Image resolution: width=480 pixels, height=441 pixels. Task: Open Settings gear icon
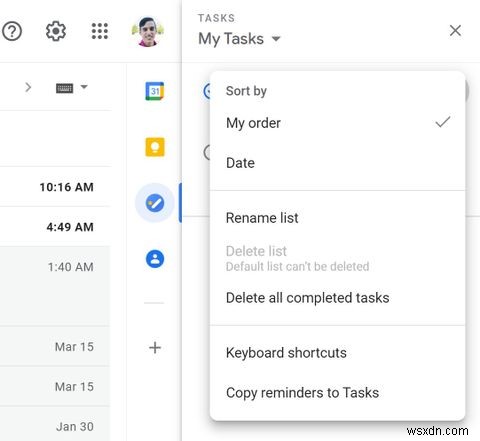[x=56, y=31]
